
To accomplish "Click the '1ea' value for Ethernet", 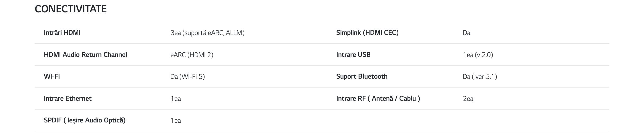I will click(x=176, y=99).
